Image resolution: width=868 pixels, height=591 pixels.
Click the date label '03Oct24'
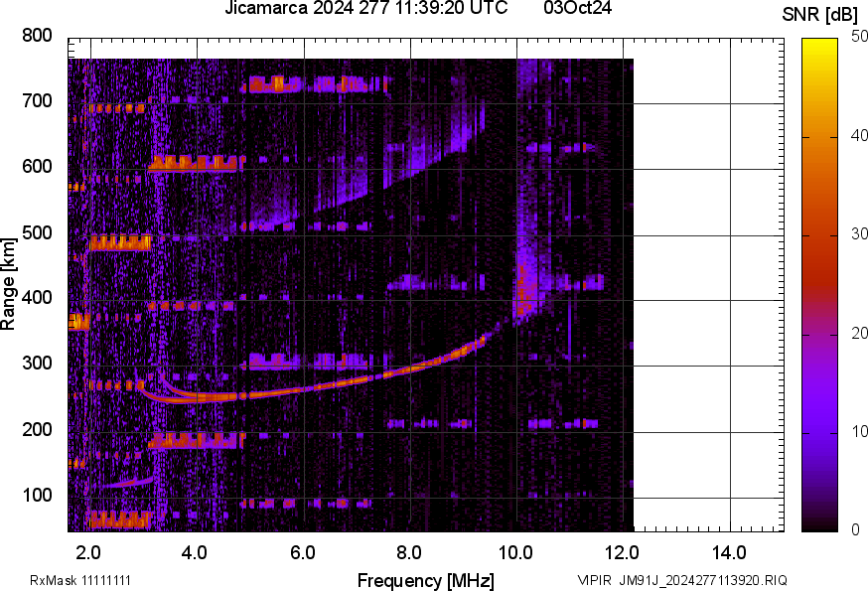[577, 8]
